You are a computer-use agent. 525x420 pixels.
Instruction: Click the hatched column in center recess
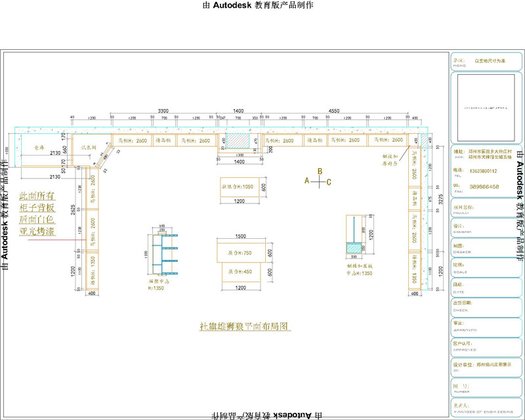(238, 140)
